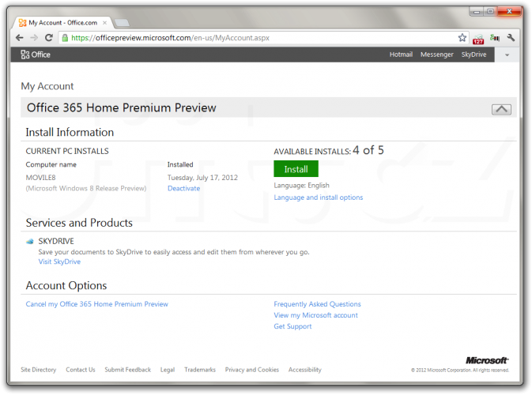This screenshot has height=395, width=532.
Task: Deactivate the MOVILE8 installation
Action: click(183, 189)
